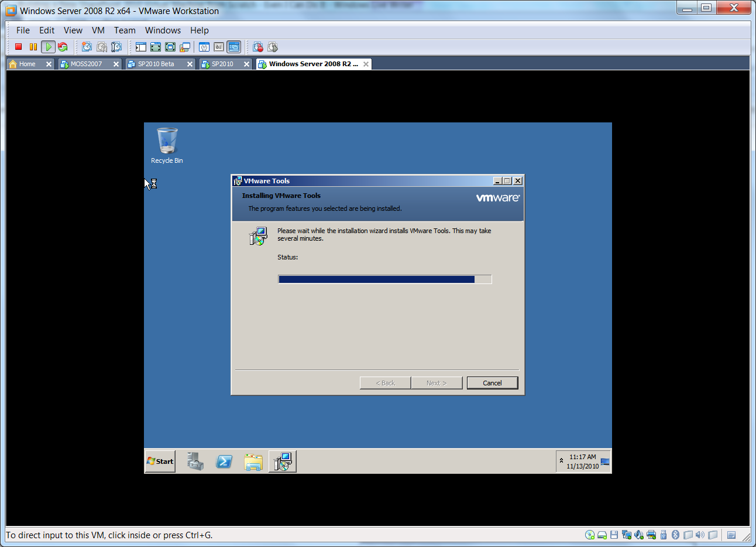The width and height of the screenshot is (756, 547).
Task: Close the SP2010 Beta tab
Action: (x=190, y=64)
